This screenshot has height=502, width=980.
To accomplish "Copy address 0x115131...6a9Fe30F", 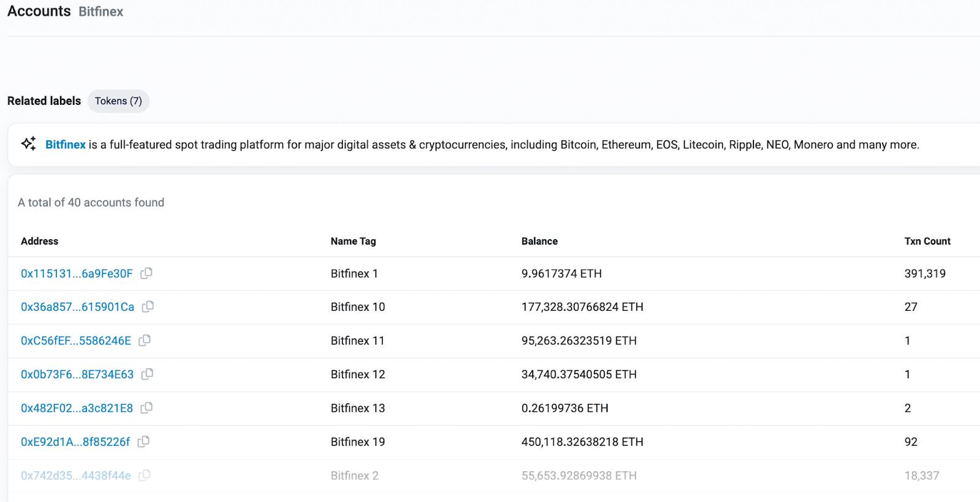I will (x=146, y=273).
